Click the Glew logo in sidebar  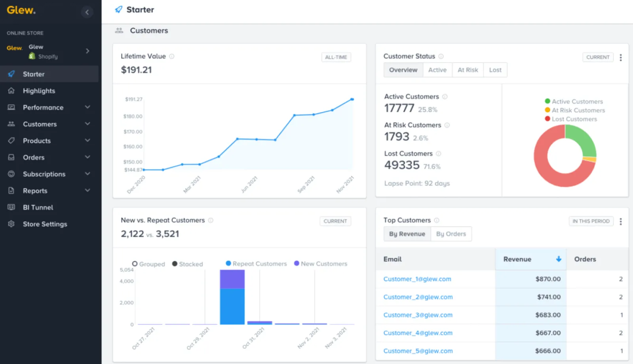pyautogui.click(x=21, y=10)
